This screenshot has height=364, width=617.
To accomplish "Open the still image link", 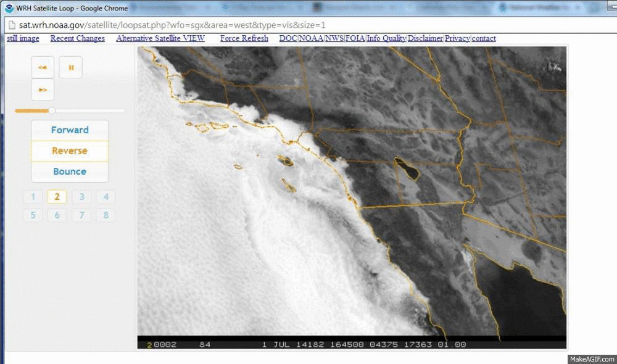I will coord(23,38).
